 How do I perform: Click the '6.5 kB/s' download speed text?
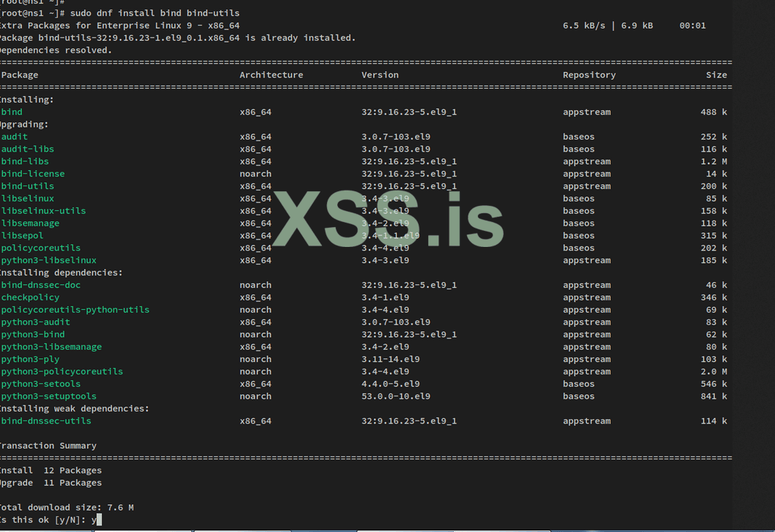pyautogui.click(x=584, y=26)
